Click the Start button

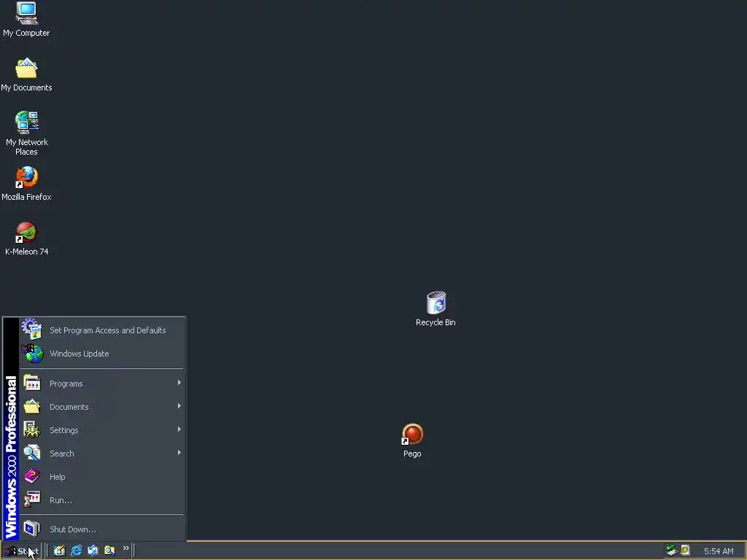click(x=22, y=551)
